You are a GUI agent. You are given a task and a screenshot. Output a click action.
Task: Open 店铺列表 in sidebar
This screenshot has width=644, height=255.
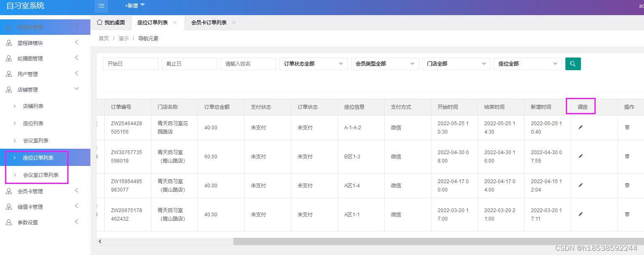[x=45, y=106]
